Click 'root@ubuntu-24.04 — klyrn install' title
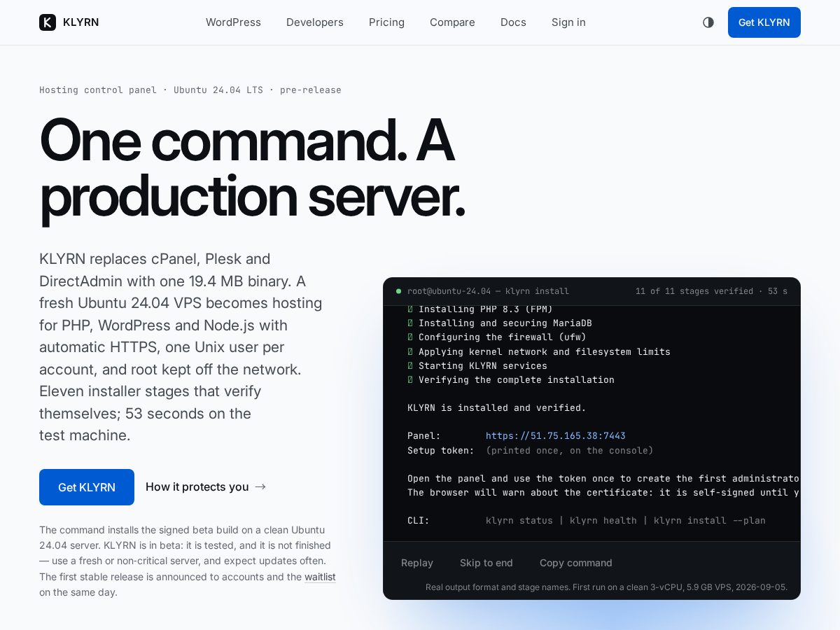The width and height of the screenshot is (840, 630). coord(489,291)
